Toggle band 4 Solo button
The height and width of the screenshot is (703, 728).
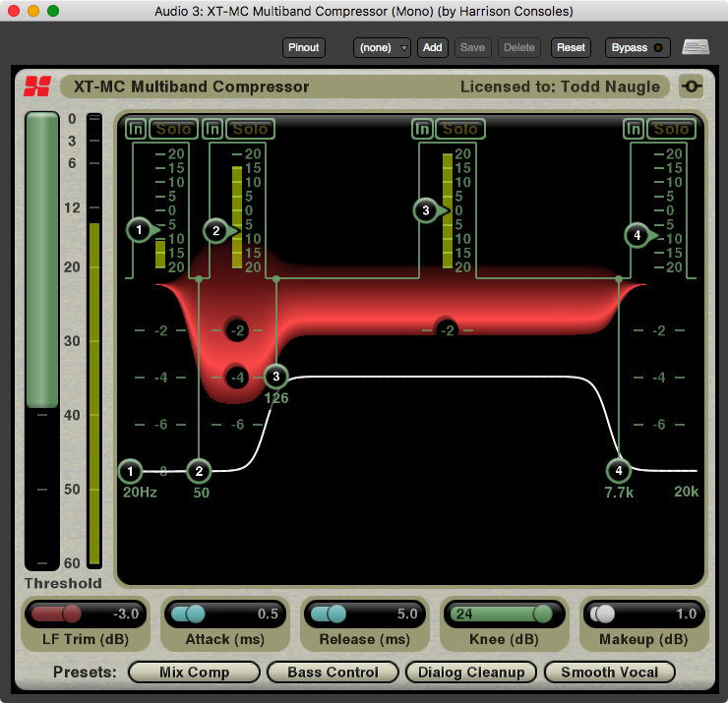click(x=671, y=129)
